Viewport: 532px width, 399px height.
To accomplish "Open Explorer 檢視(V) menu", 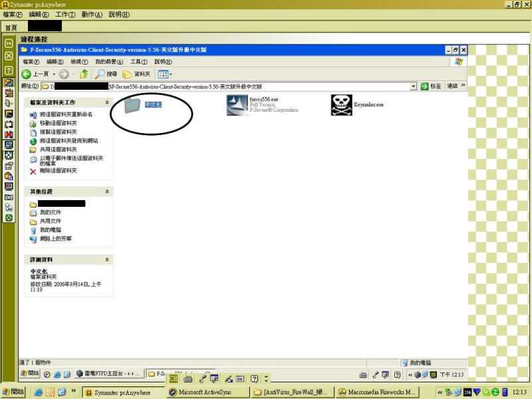I will point(79,62).
